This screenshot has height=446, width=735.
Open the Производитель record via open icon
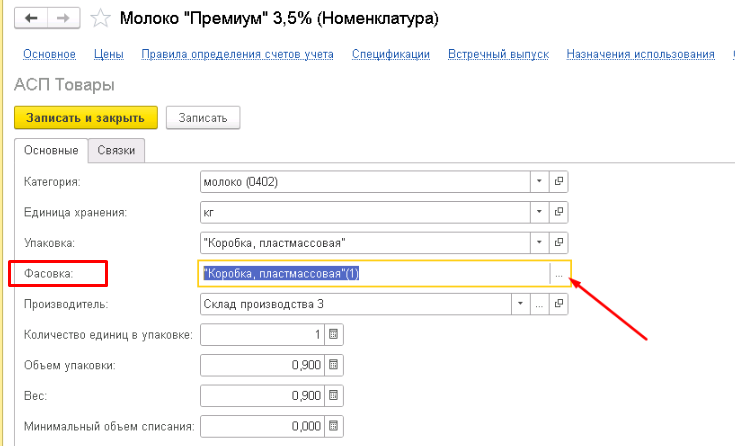click(x=559, y=304)
